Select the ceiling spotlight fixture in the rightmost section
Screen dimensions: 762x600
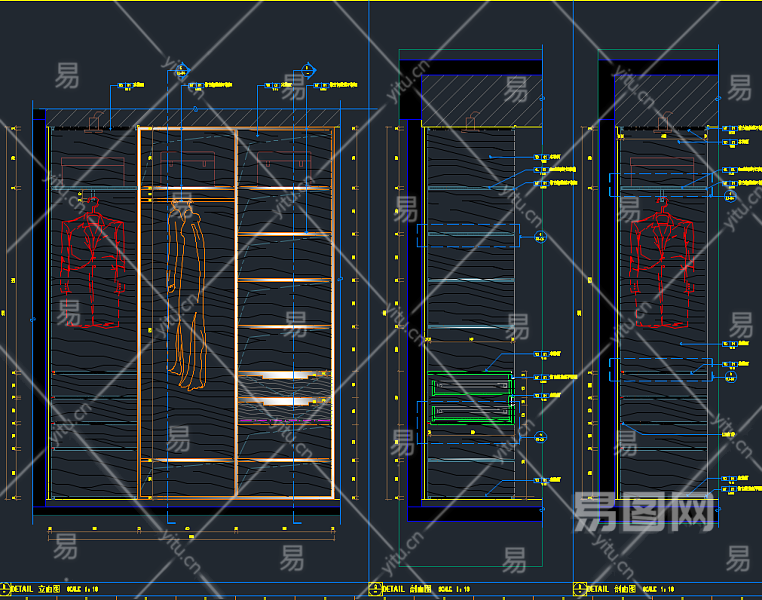(664, 122)
